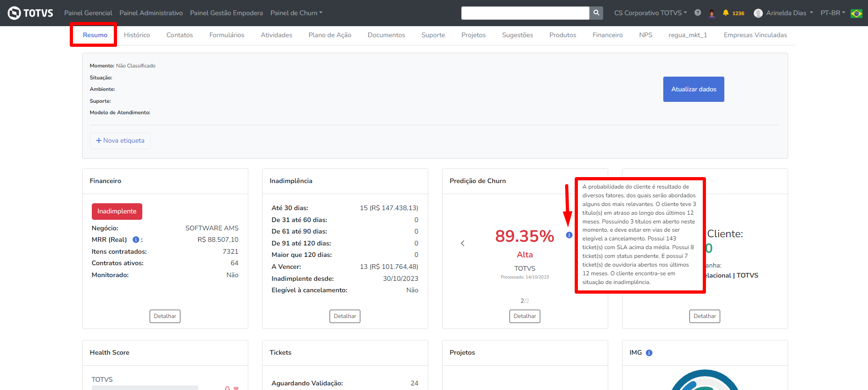Go to the Sugestões tab

tap(517, 35)
